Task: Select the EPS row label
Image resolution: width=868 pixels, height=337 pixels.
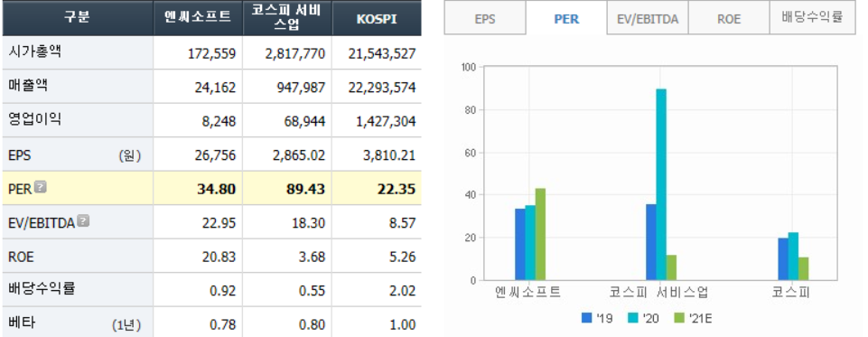Action: [x=20, y=155]
